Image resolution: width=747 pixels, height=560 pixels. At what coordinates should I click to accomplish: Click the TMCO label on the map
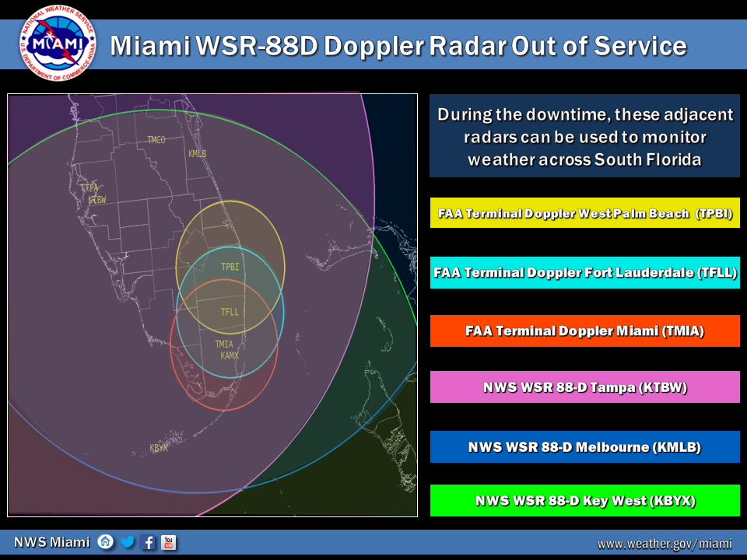156,139
